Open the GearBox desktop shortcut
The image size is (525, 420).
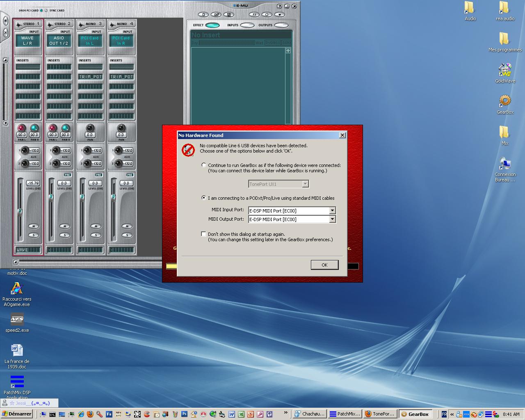[x=505, y=104]
